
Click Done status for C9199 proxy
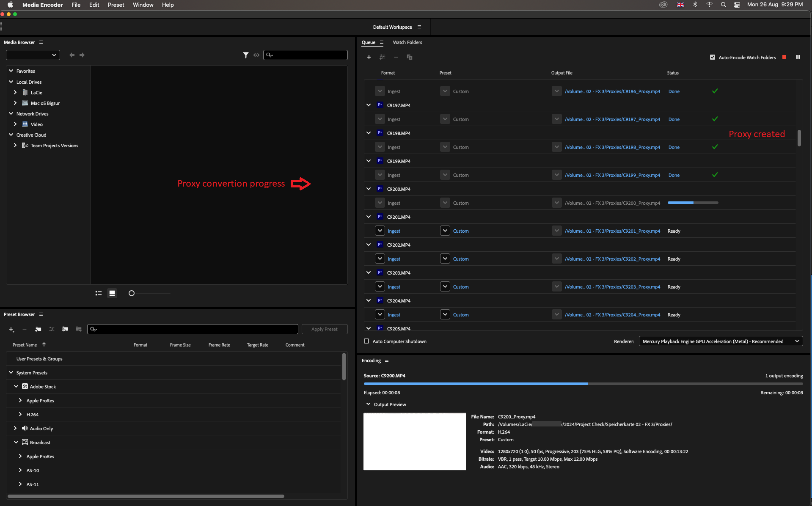tap(674, 175)
